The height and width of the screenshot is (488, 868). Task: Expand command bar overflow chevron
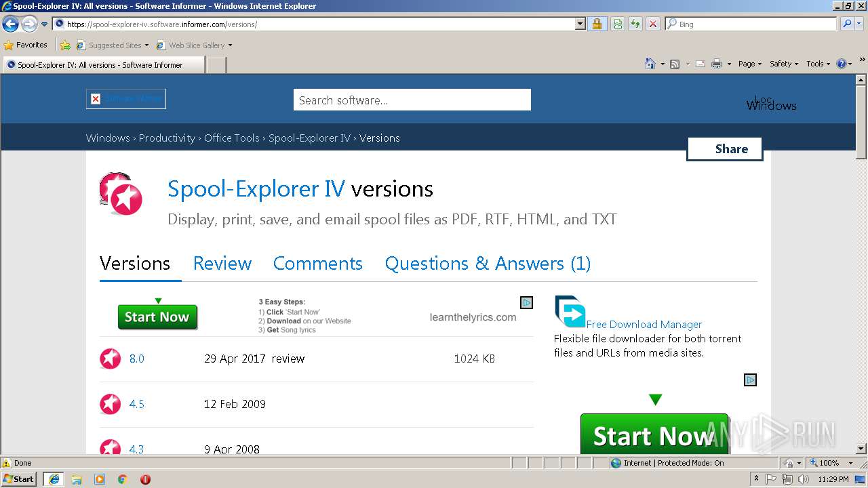point(862,60)
